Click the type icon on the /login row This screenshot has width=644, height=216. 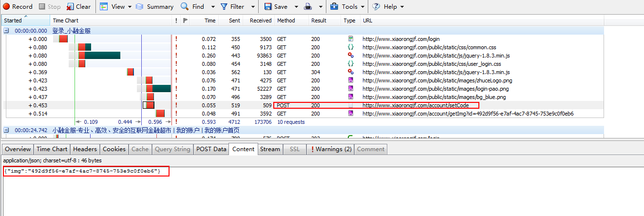350,39
